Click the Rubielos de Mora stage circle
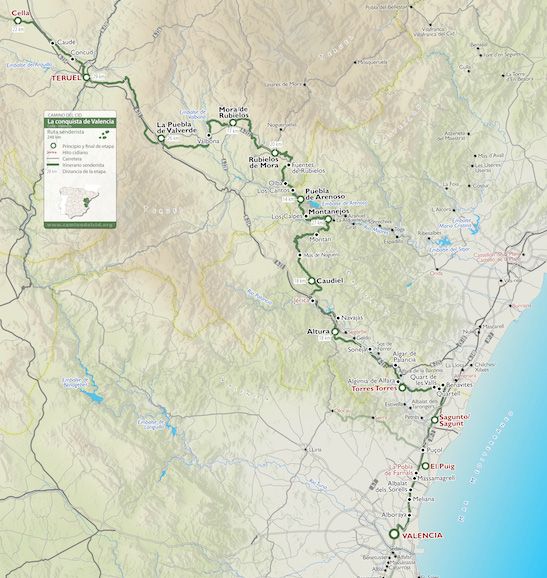This screenshot has width=547, height=578. (274, 153)
